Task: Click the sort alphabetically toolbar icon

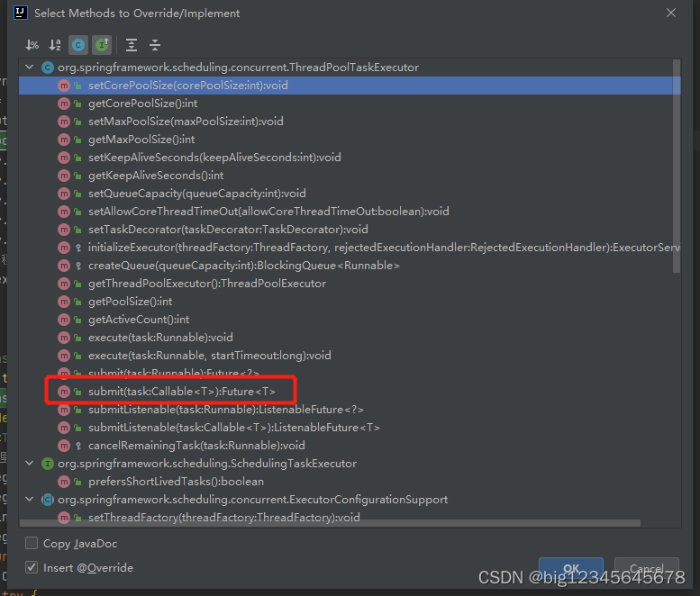Action: pyautogui.click(x=55, y=45)
